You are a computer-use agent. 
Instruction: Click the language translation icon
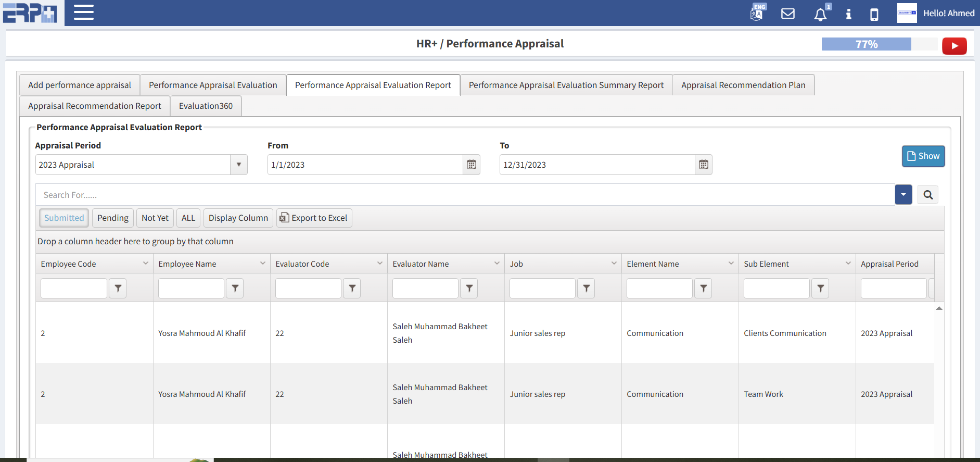pyautogui.click(x=757, y=13)
